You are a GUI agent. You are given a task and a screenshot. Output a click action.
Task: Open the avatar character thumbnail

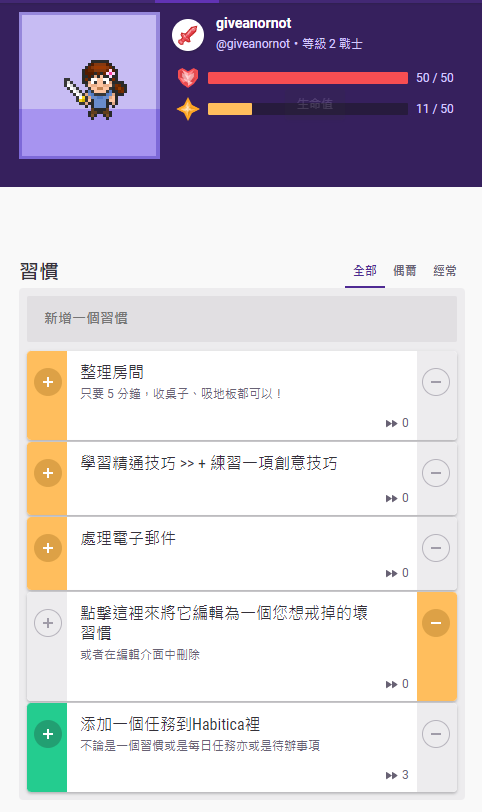(x=90, y=85)
